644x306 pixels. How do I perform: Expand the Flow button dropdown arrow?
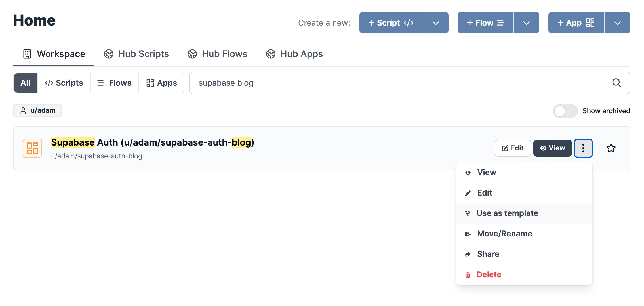(x=526, y=23)
